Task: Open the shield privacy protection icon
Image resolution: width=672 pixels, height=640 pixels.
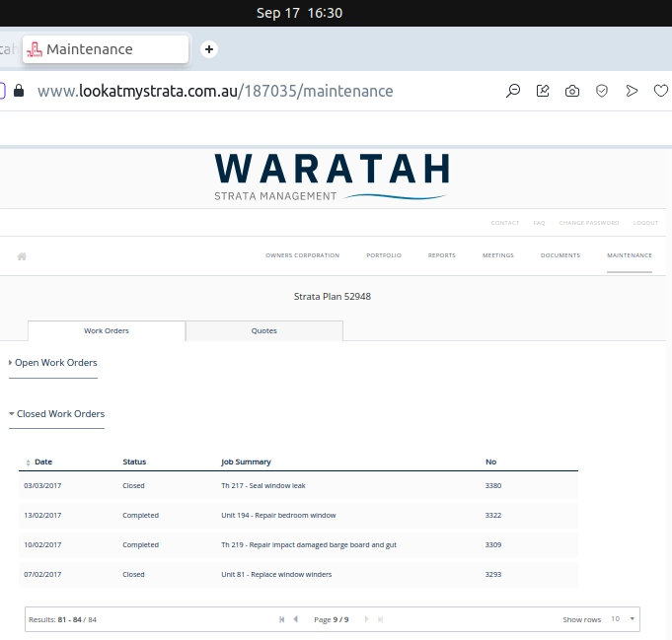Action: [602, 91]
